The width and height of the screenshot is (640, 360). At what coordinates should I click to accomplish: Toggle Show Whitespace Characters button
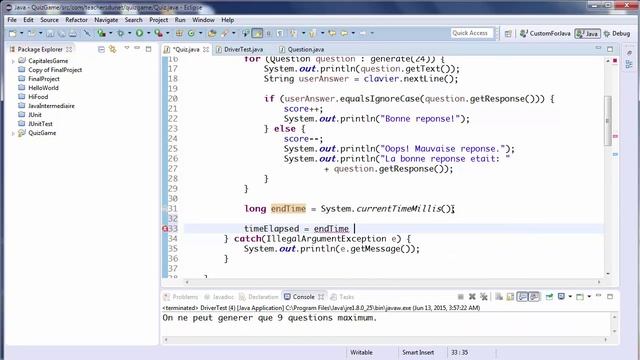pos(280,33)
